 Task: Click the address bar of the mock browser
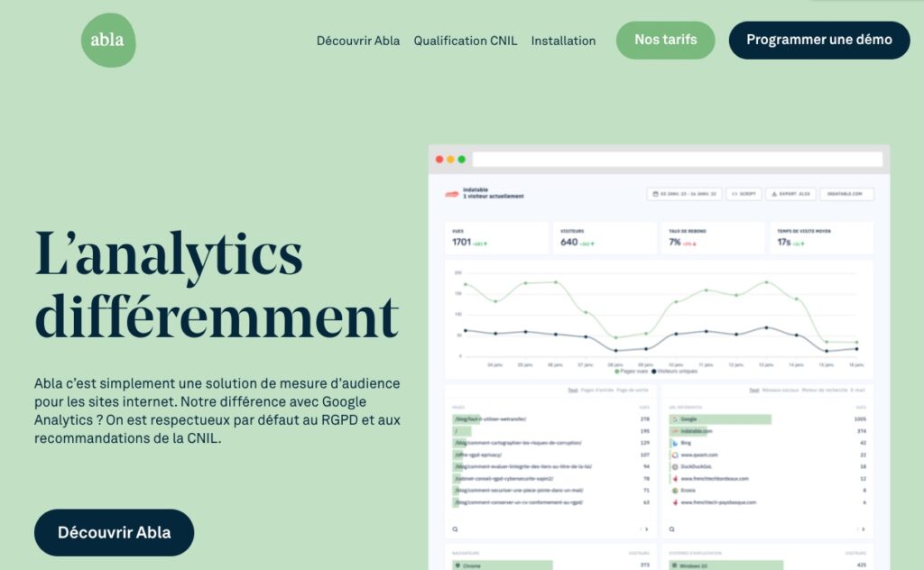click(678, 159)
